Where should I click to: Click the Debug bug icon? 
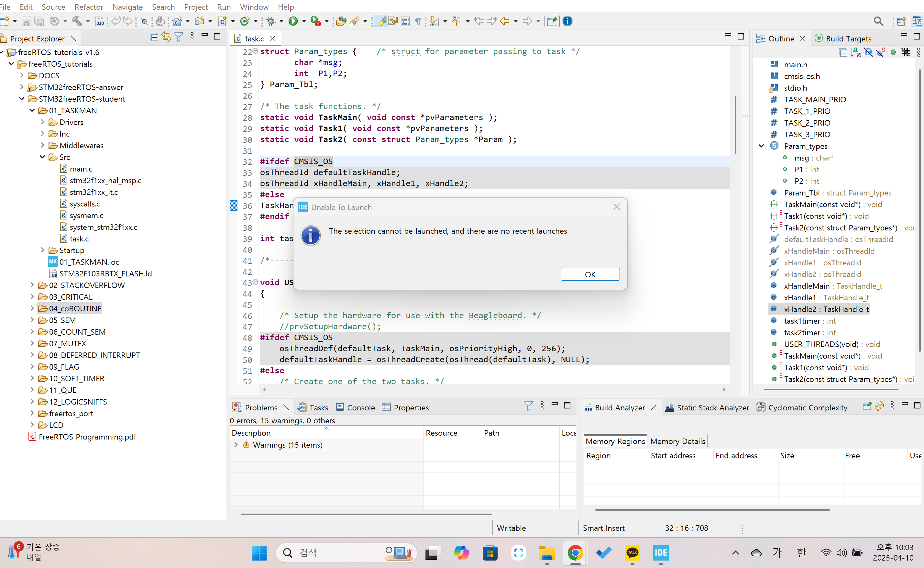(x=271, y=21)
